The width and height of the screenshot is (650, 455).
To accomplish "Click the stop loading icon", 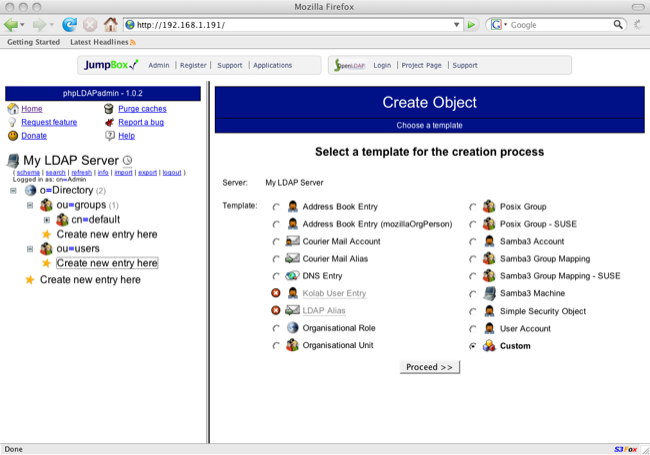I will (x=90, y=25).
